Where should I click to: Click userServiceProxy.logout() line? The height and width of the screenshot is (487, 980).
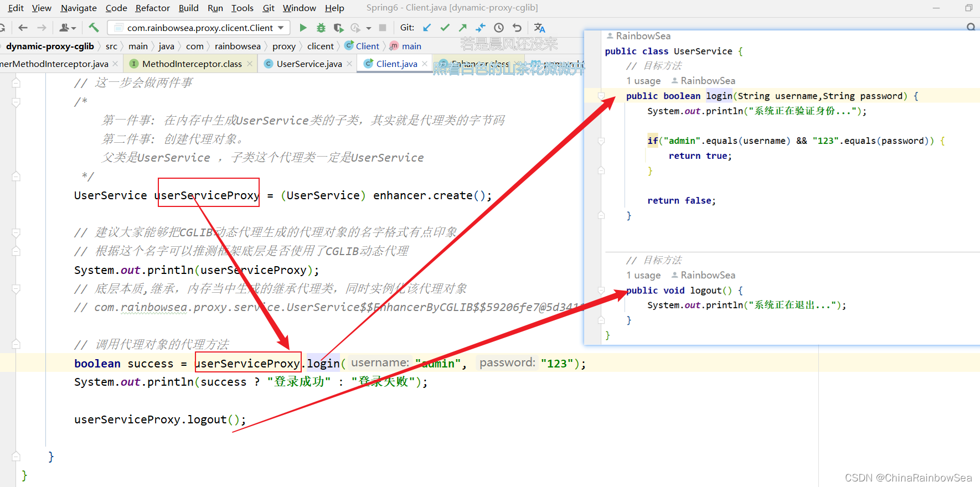[160, 419]
